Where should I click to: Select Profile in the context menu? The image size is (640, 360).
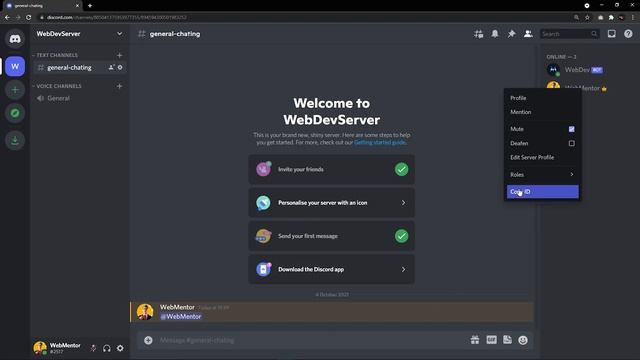click(x=542, y=98)
